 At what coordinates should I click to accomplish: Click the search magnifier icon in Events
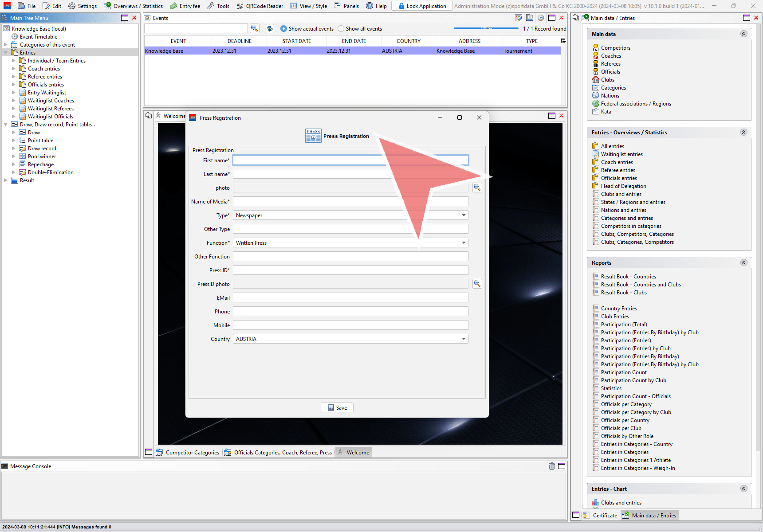pyautogui.click(x=254, y=28)
